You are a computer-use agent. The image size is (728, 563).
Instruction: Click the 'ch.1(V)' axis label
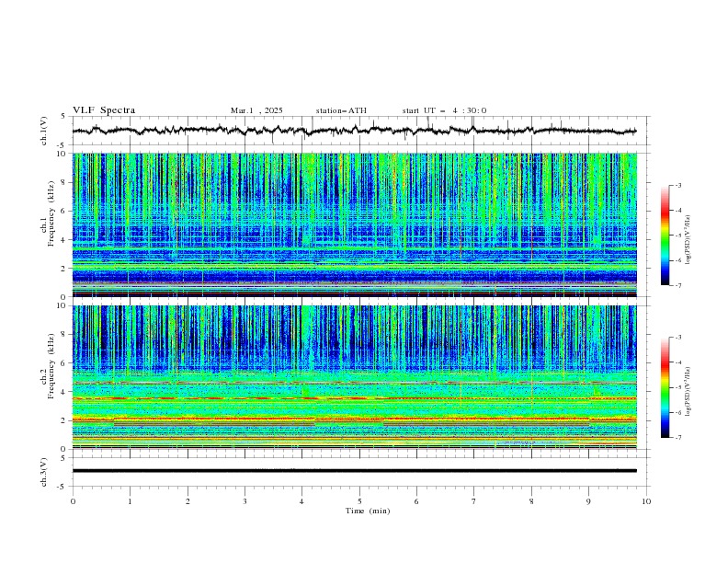tap(44, 131)
